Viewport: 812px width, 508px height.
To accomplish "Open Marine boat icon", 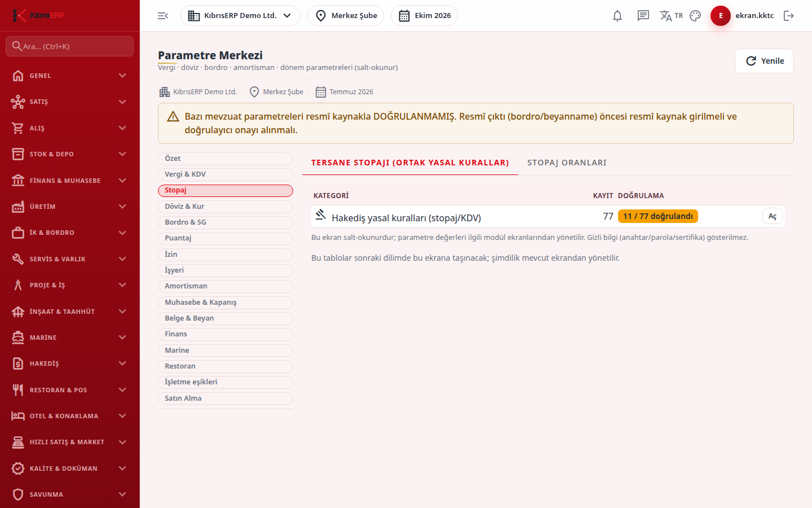I will (18, 338).
